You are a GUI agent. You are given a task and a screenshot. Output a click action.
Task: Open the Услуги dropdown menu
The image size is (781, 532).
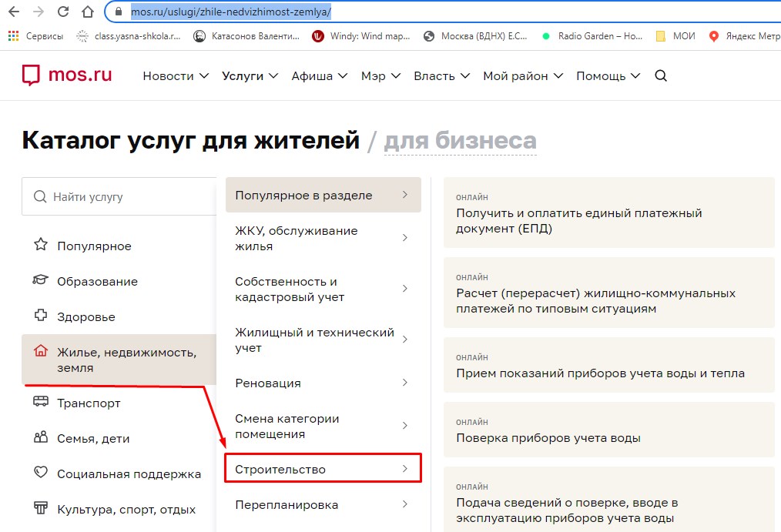tap(250, 75)
